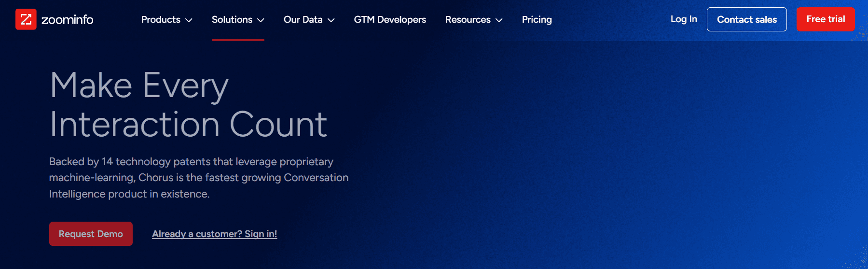This screenshot has height=269, width=868.
Task: Open the Products menu
Action: click(161, 20)
